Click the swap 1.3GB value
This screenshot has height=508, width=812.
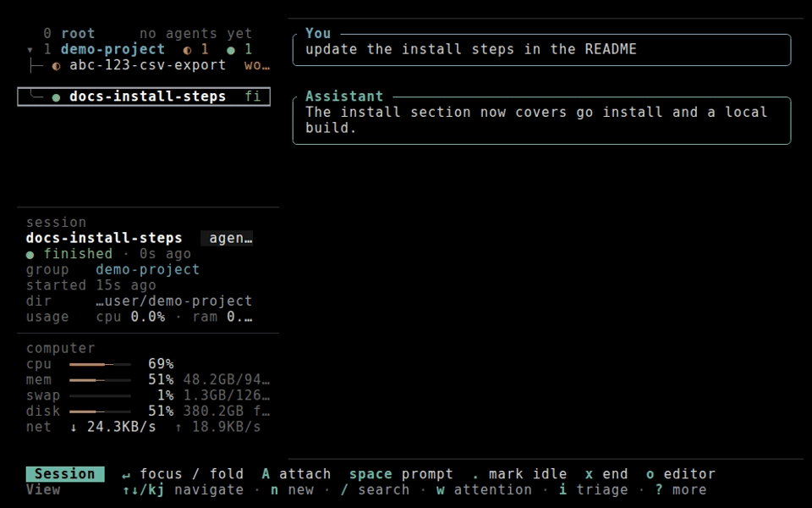227,395
